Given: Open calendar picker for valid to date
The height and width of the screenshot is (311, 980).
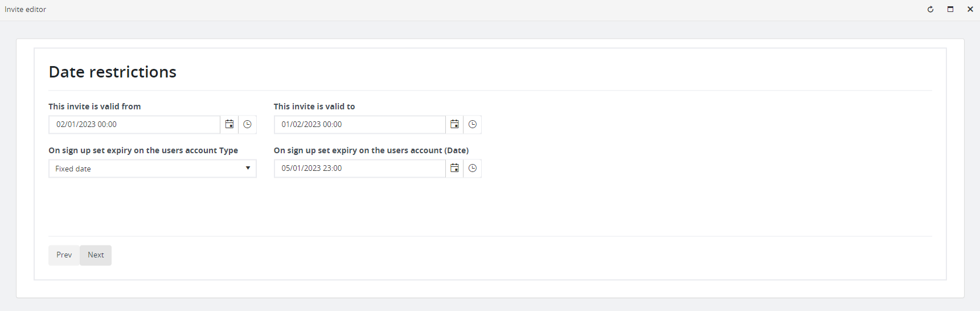Looking at the screenshot, I should (x=454, y=124).
